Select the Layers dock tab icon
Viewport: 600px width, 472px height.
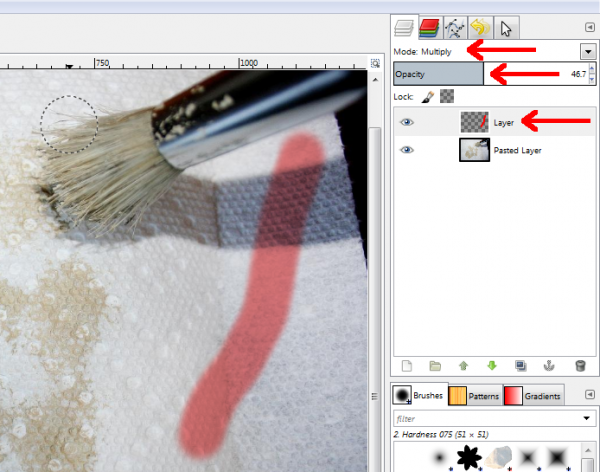[404, 28]
